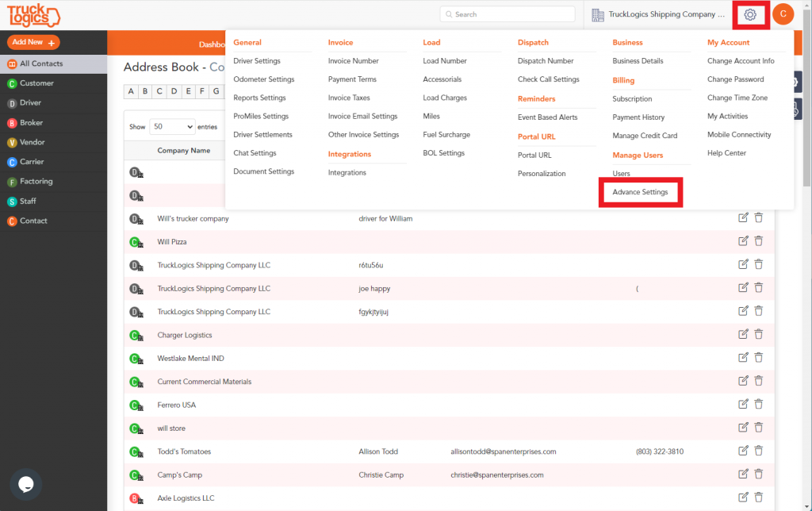Screen dimensions: 812x511
Task: Open Broker contacts in sidebar
Action: (x=53, y=123)
